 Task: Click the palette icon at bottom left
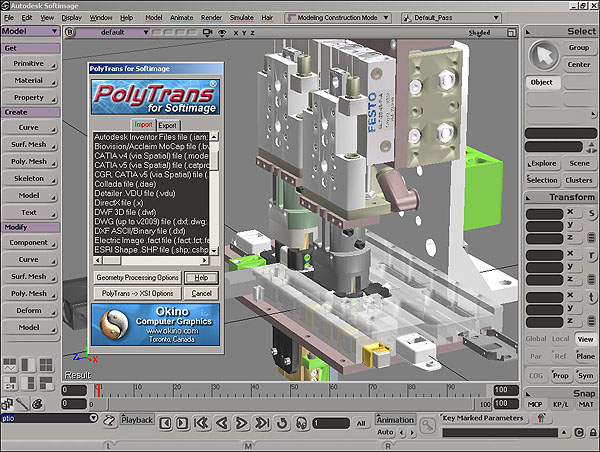(37, 404)
